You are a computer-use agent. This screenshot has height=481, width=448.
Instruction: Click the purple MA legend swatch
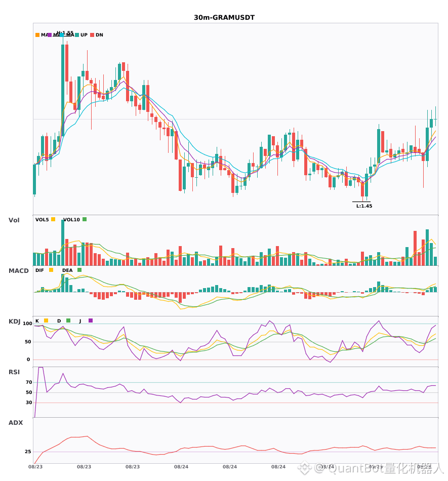pos(50,35)
